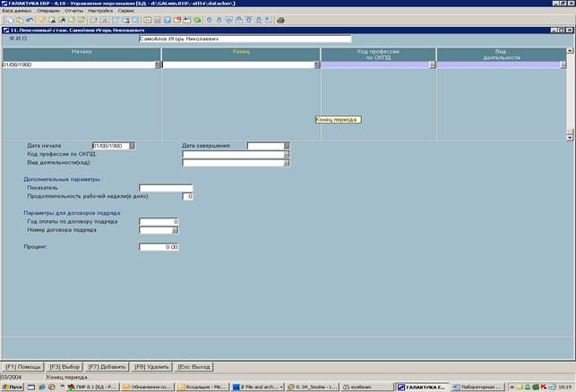This screenshot has width=576, height=392.
Task: Expand the Код профессии по ОКПД selector
Action: coord(287,154)
